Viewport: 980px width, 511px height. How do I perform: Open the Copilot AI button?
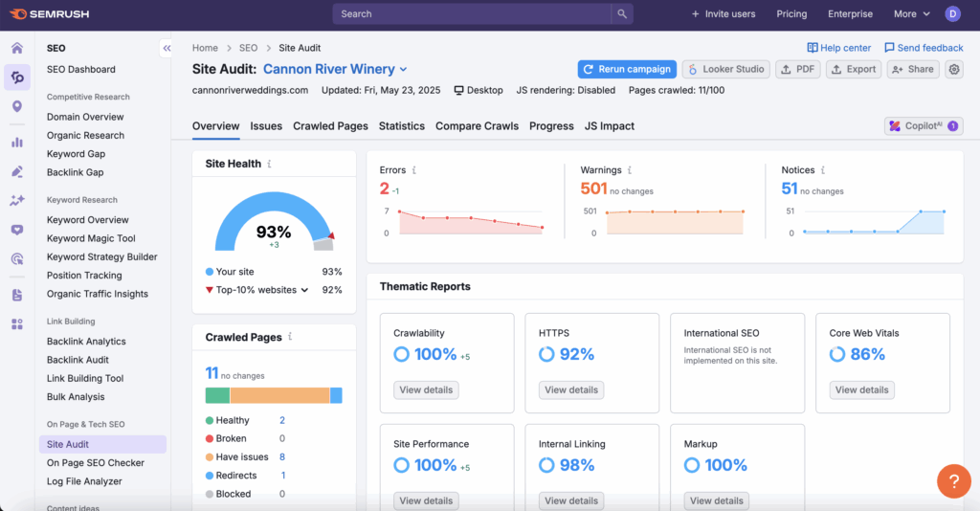pyautogui.click(x=924, y=126)
